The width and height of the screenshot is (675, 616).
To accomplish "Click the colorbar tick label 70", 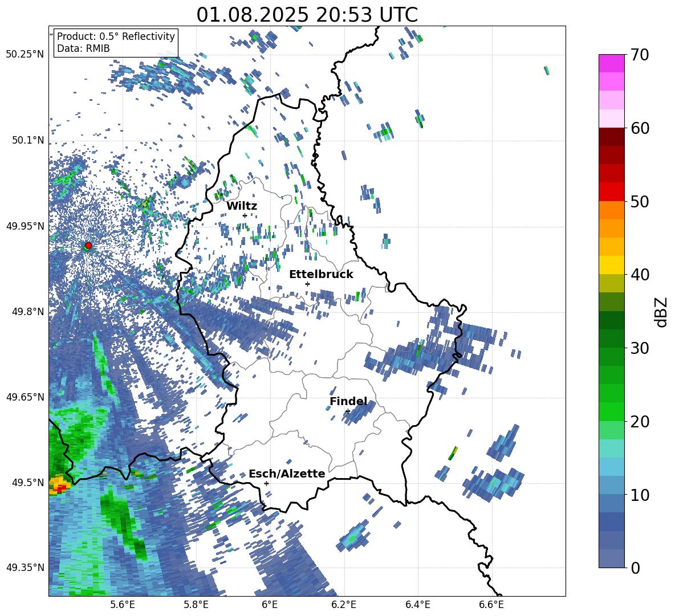I will 640,55.
